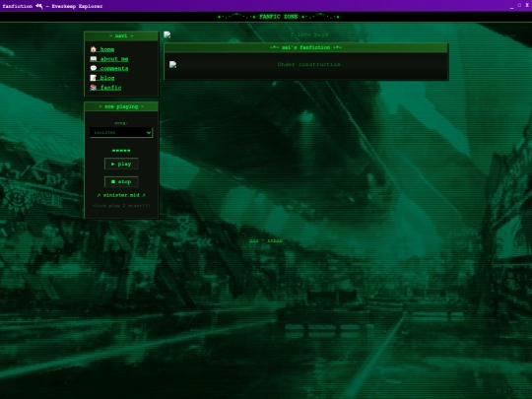This screenshot has height=399, width=532.
Task: Close the Everkeep Explorer window
Action: coord(527,5)
